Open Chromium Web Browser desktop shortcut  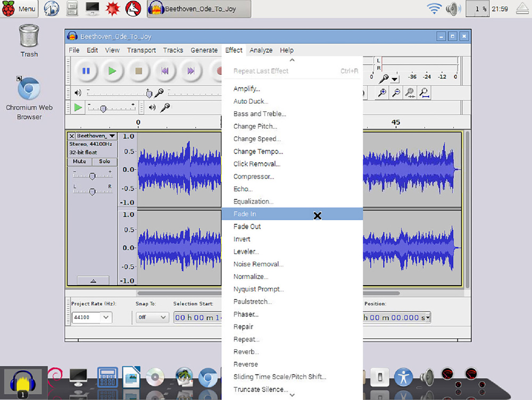29,98
